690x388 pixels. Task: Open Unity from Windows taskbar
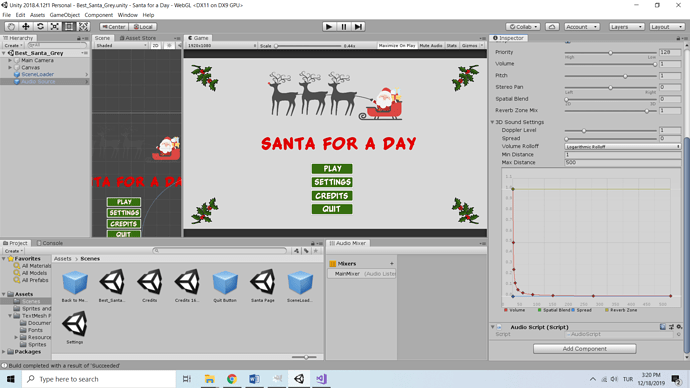coord(299,379)
